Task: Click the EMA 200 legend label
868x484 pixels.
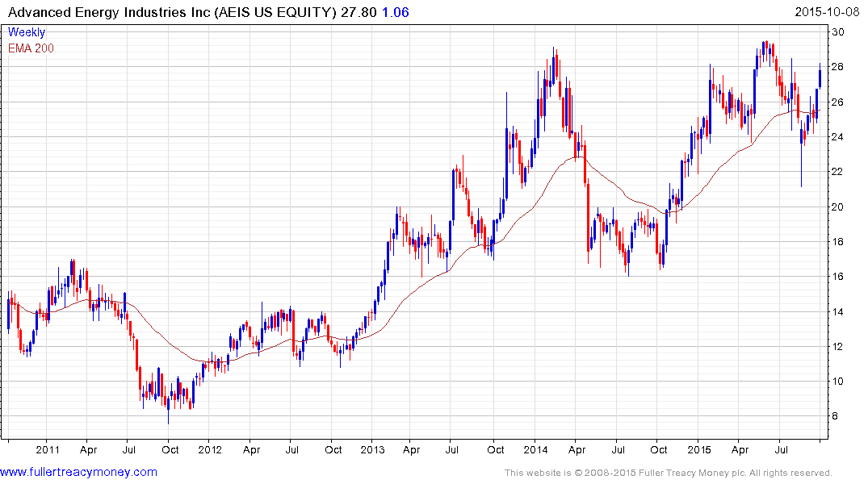Action: [31, 48]
